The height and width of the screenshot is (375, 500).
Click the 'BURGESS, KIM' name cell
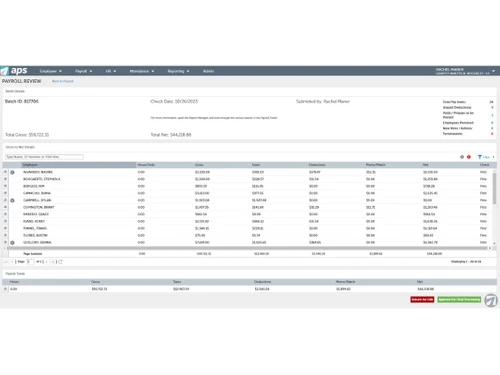point(34,186)
